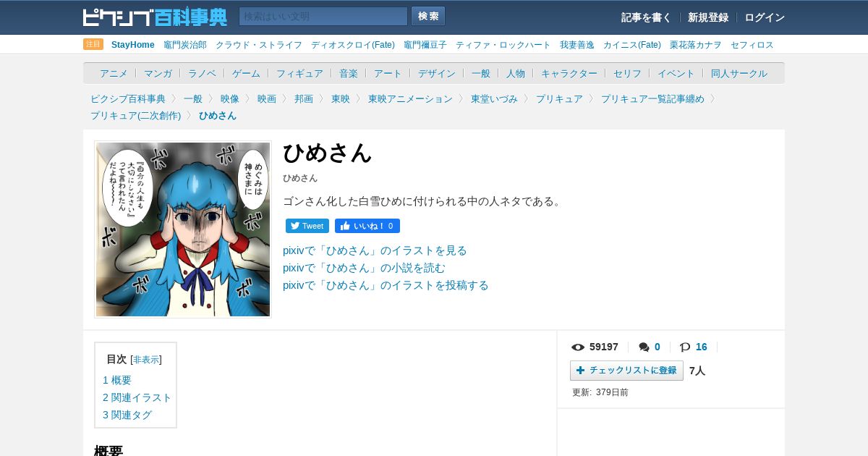Open comments via the chat bubbles icon

tap(644, 347)
